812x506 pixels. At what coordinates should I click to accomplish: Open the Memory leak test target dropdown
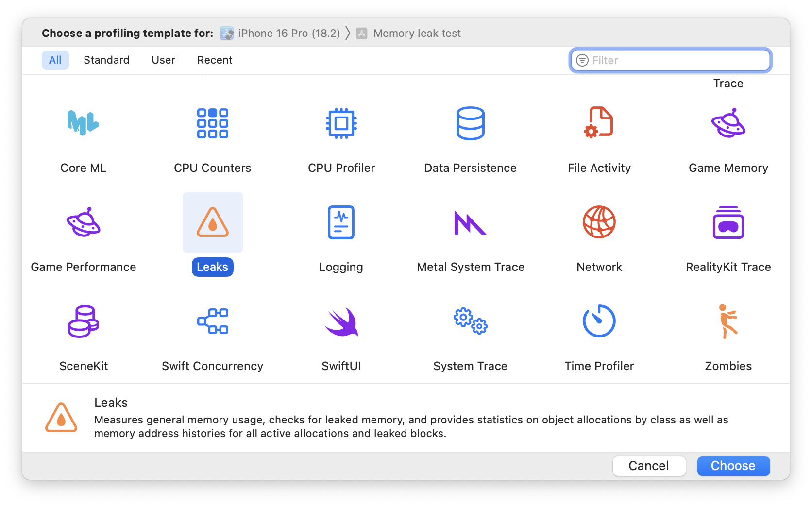click(408, 33)
